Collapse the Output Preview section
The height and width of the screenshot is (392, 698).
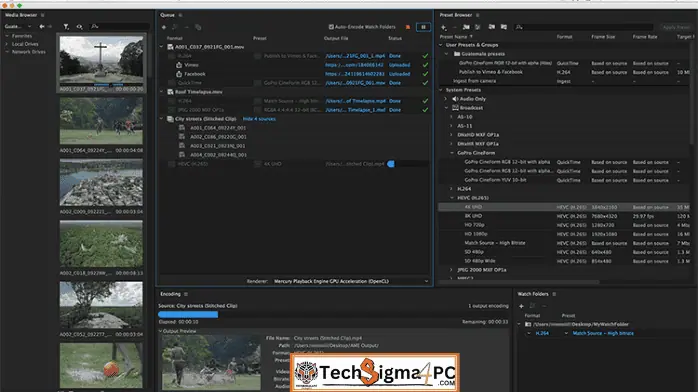[x=161, y=331]
